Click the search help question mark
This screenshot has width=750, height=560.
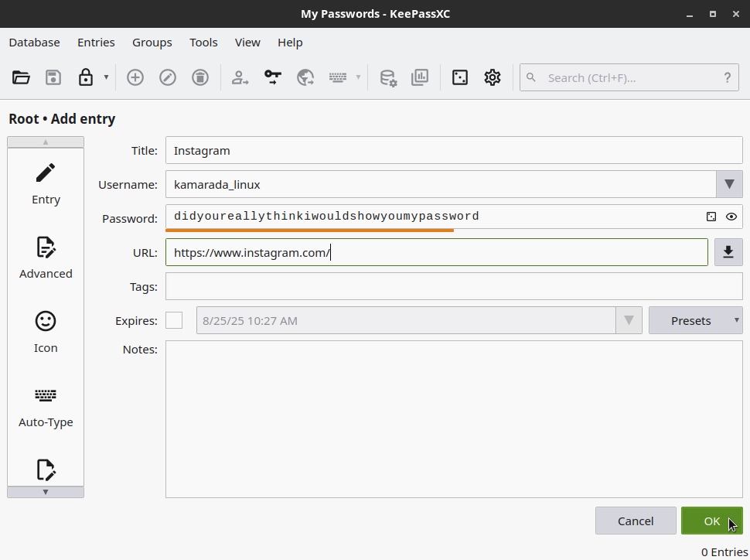728,77
